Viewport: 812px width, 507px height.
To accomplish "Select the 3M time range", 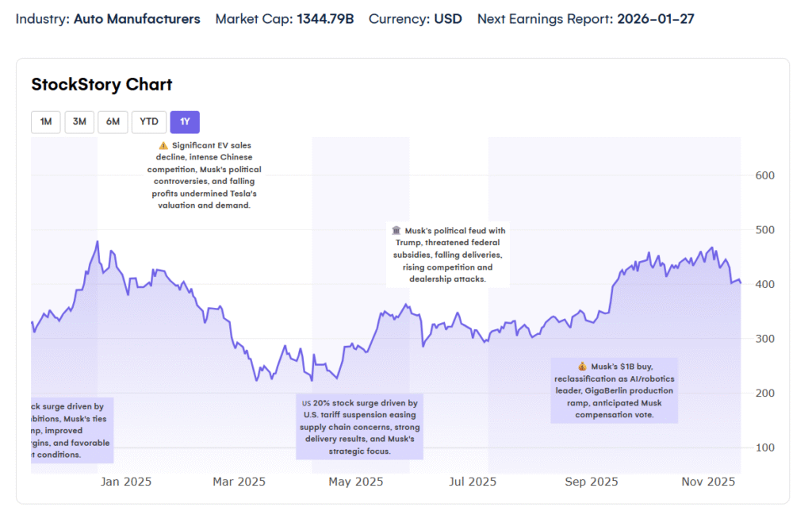I will tap(79, 121).
